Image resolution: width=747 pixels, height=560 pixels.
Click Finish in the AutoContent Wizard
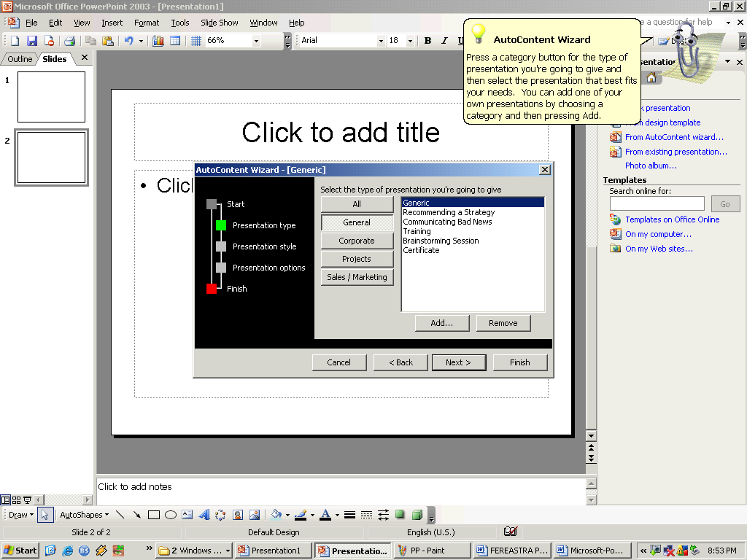(x=519, y=362)
